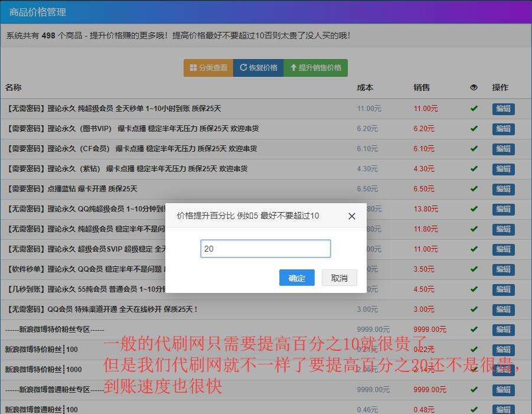Toggle the status check for 紫钻 product

coord(474,169)
